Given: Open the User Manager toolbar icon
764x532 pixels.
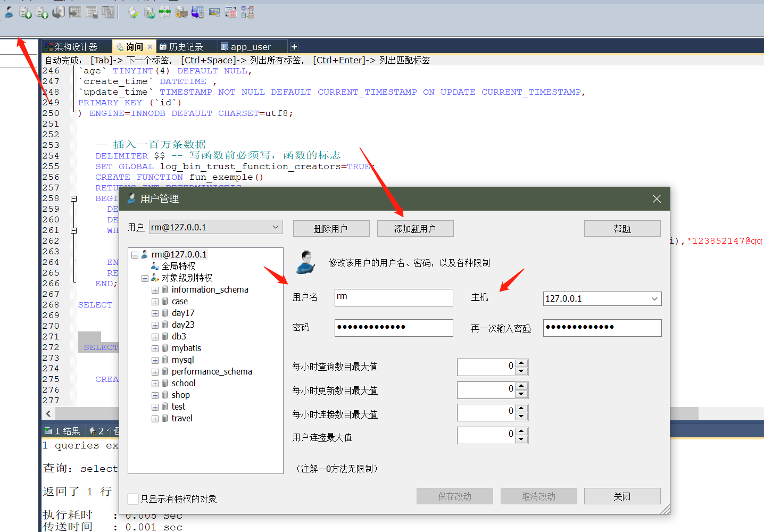Looking at the screenshot, I should click(9, 12).
